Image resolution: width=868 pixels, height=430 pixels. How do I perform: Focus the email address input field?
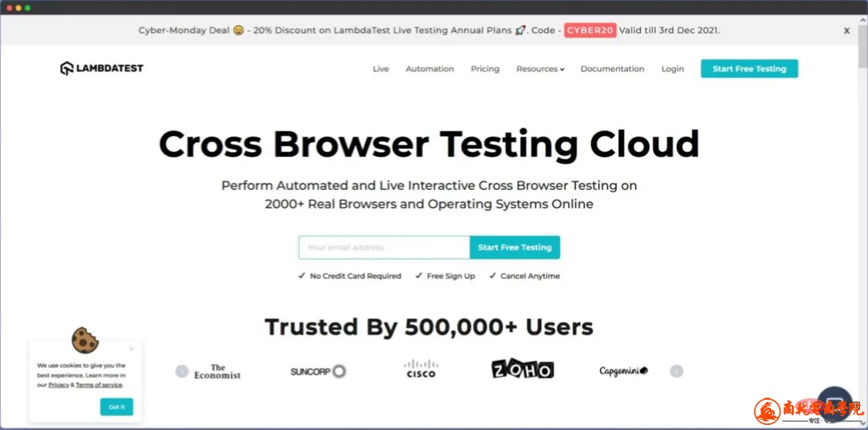[x=384, y=247]
